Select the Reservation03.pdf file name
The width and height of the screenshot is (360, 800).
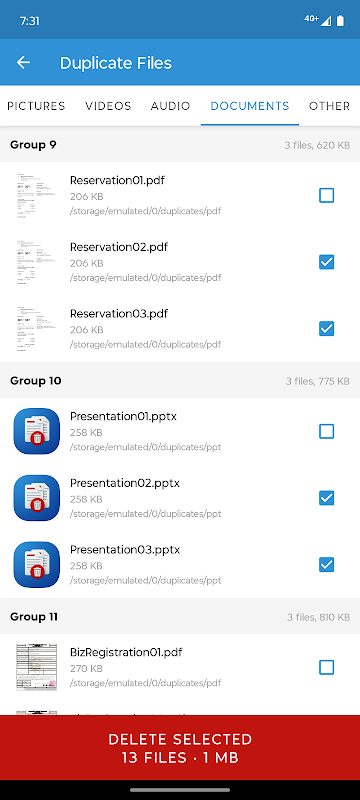(x=119, y=313)
